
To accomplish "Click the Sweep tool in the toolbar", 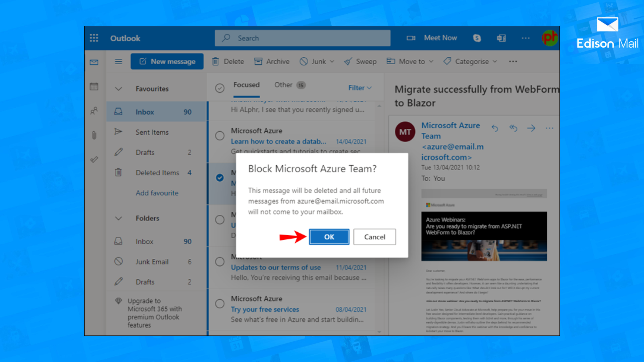I will click(360, 61).
